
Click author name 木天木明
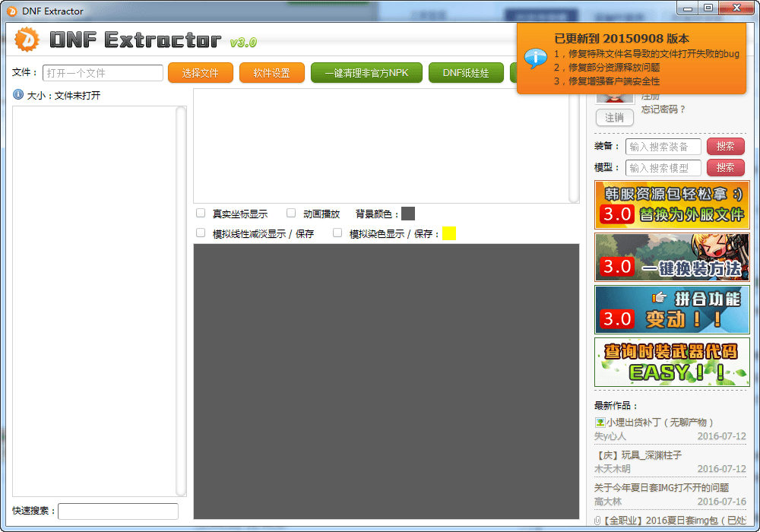[612, 469]
